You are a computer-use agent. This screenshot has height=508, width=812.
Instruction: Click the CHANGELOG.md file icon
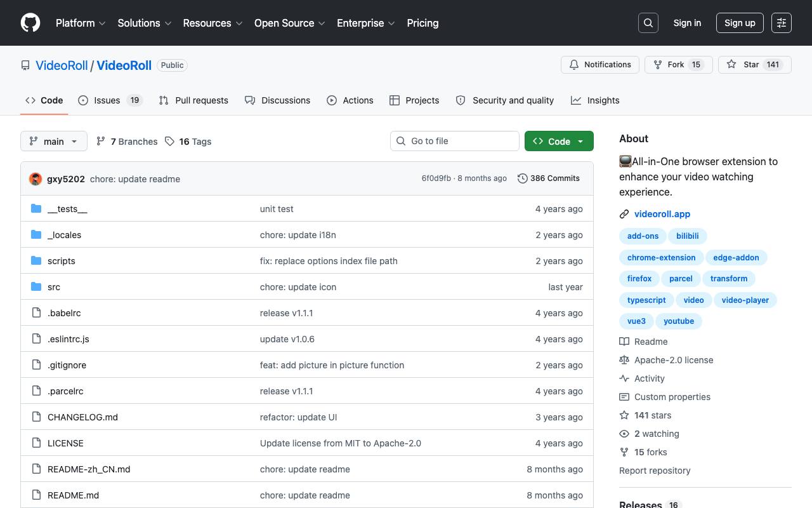coord(36,417)
